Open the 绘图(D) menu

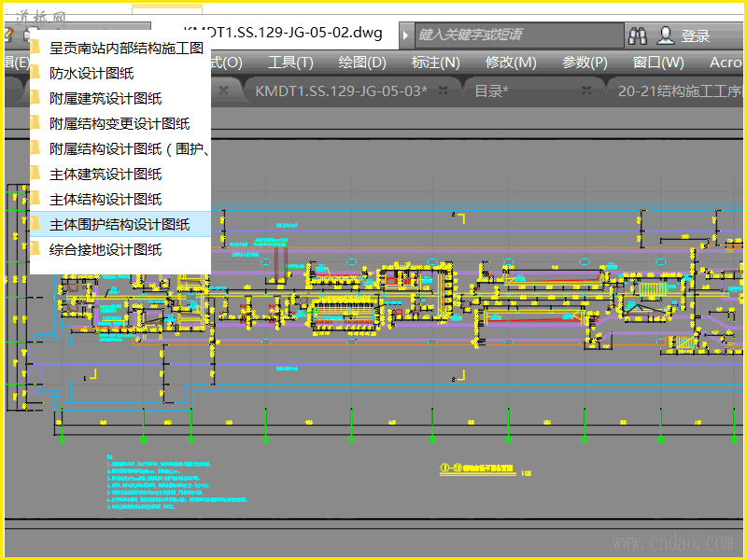coord(362,63)
